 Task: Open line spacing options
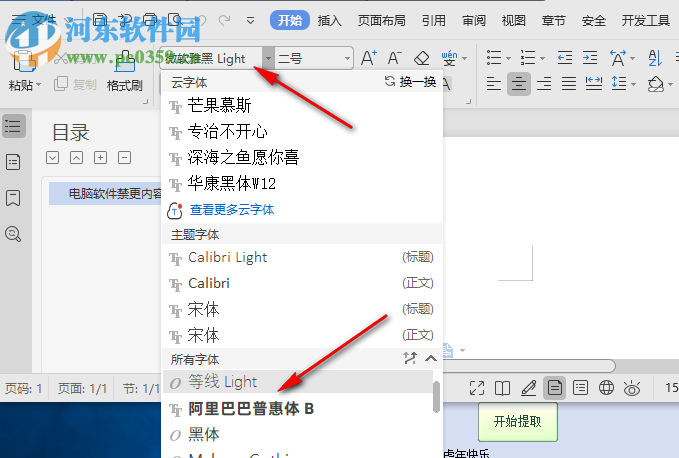[619, 83]
